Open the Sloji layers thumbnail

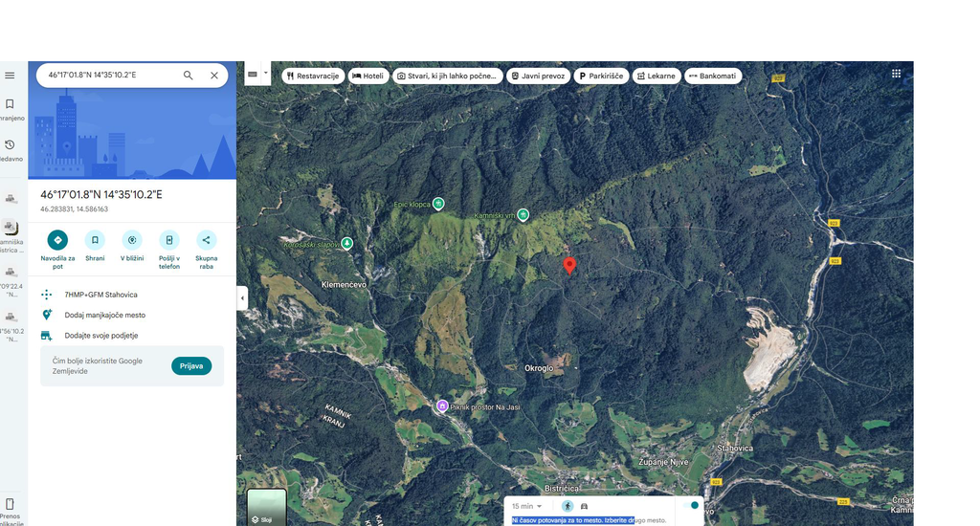coord(266,507)
